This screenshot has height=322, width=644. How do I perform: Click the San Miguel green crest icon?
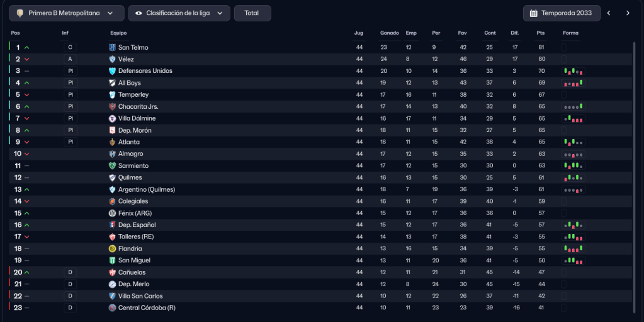[x=112, y=260]
